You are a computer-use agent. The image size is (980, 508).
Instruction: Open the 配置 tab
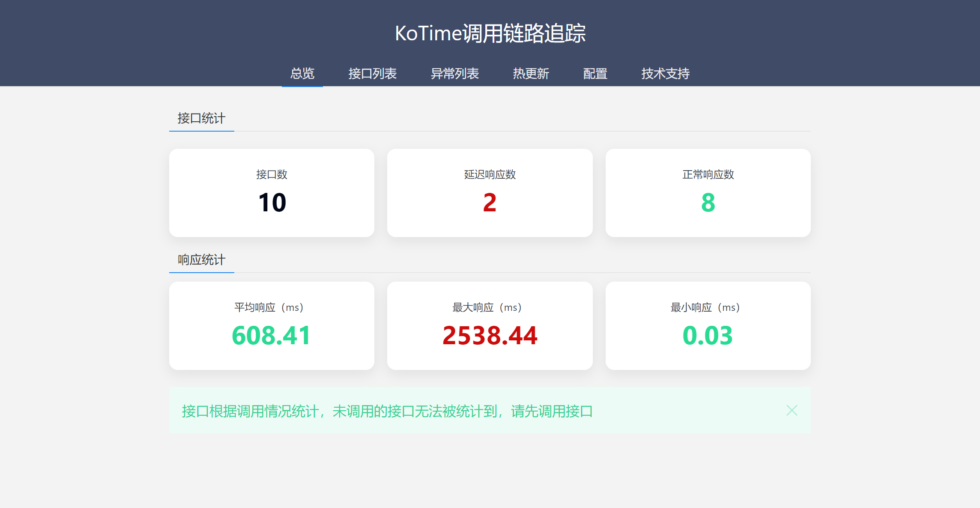tap(595, 74)
